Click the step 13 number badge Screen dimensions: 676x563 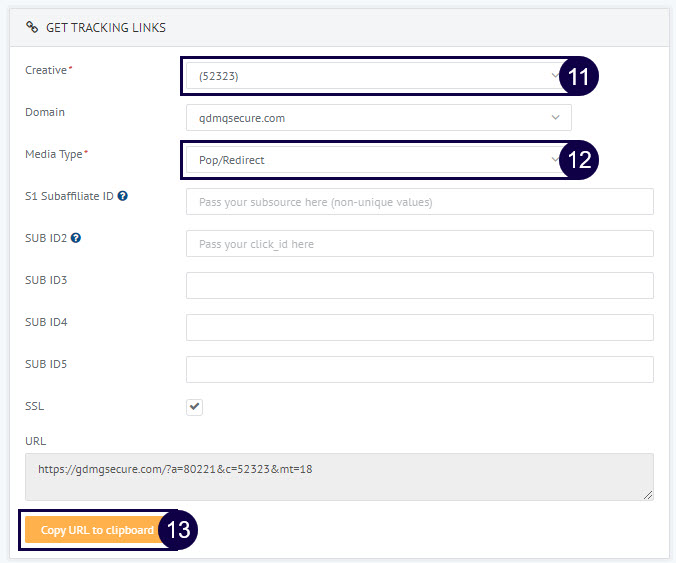(179, 530)
